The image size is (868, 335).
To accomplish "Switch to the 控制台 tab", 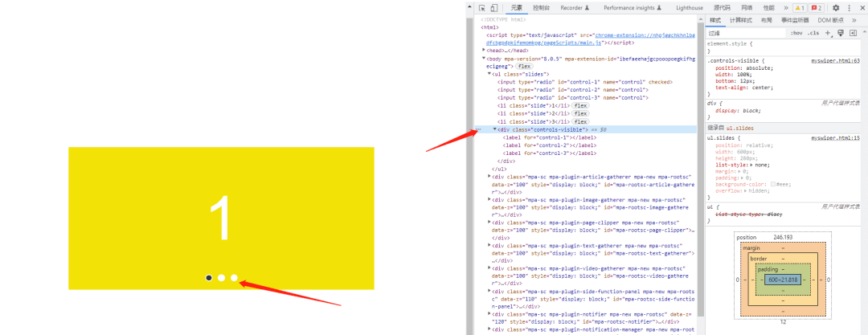I will (541, 8).
